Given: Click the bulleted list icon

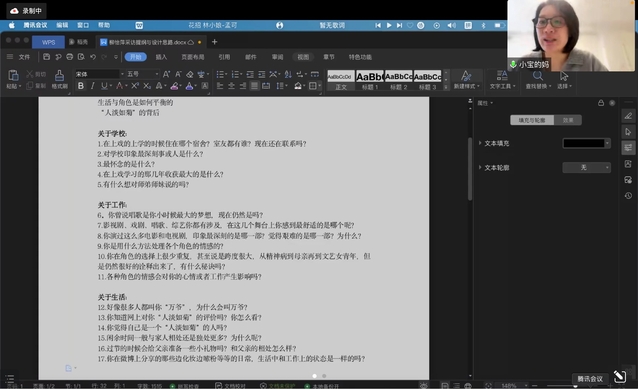Looking at the screenshot, I should tap(220, 74).
